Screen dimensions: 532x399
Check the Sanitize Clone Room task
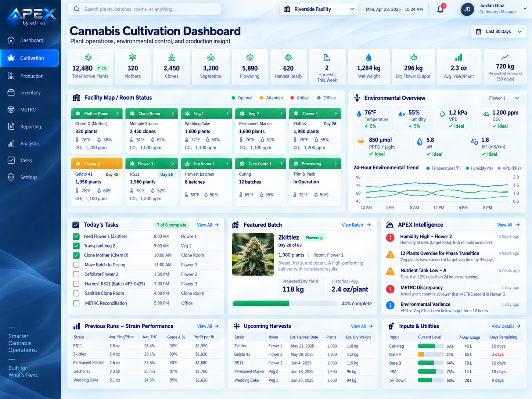76,293
